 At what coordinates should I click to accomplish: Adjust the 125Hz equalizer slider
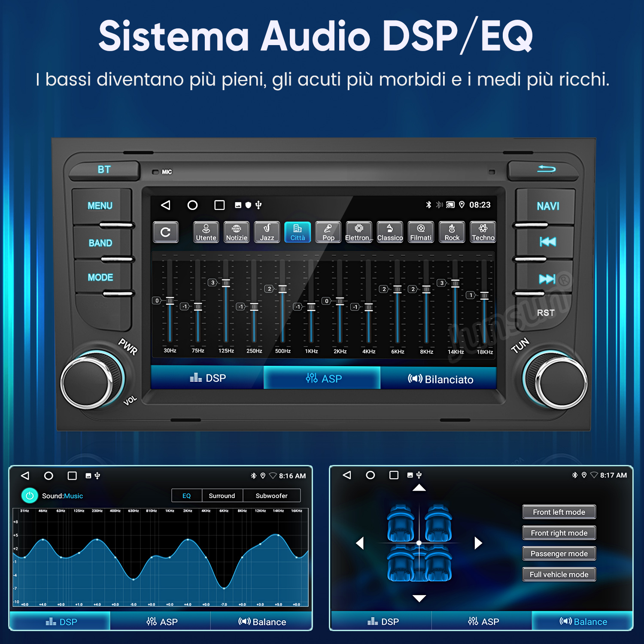226,283
